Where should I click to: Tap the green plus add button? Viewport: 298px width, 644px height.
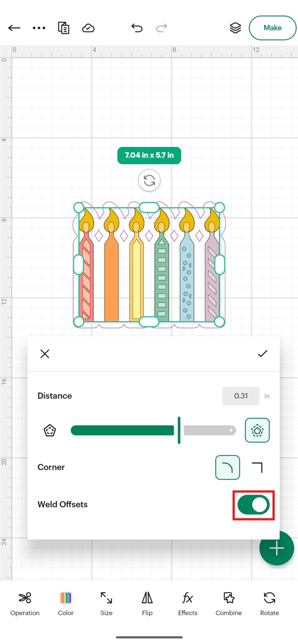coord(277,548)
